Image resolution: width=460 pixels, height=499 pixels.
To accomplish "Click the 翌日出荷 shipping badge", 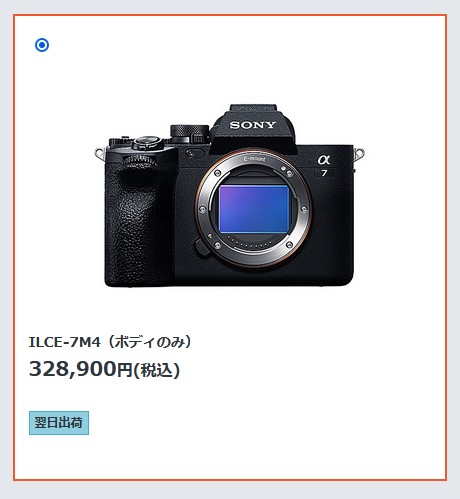I will click(x=59, y=423).
